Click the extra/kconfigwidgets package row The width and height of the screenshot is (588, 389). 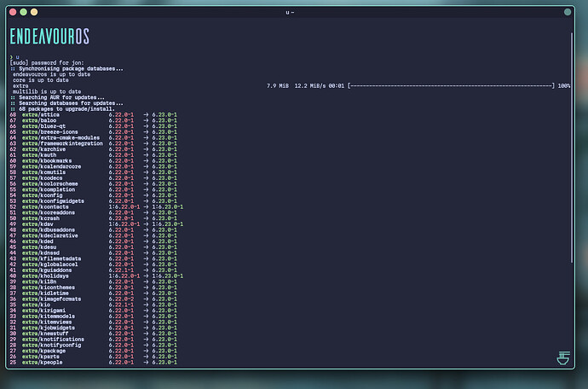(94, 201)
